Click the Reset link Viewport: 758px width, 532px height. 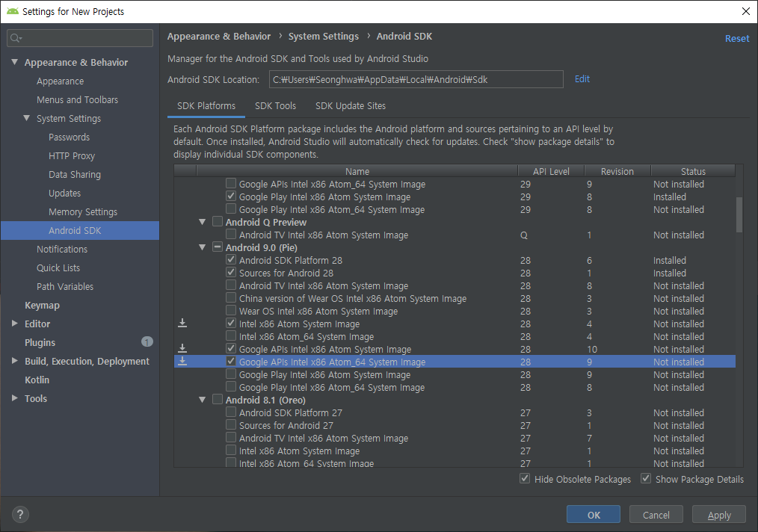[737, 38]
